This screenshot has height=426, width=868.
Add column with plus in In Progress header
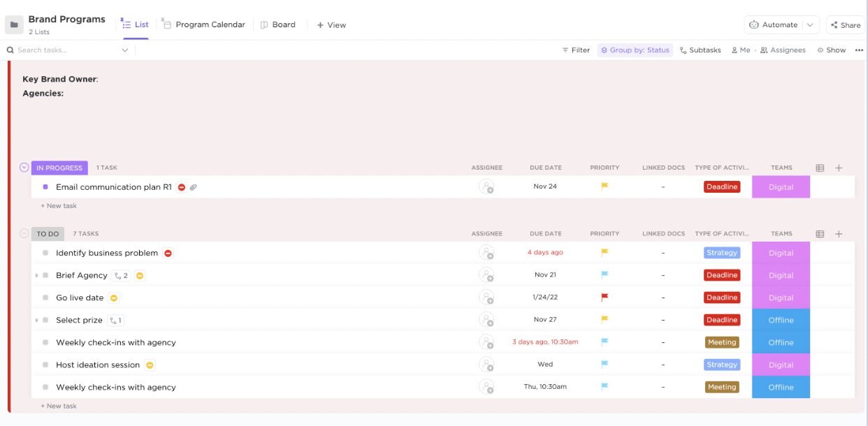(x=839, y=168)
